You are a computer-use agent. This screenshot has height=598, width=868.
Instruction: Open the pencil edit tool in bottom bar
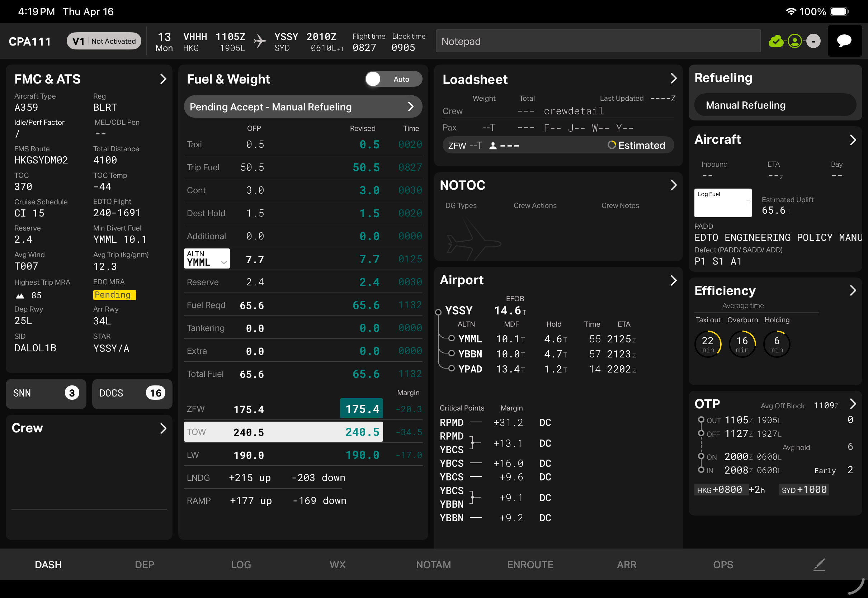(x=820, y=564)
